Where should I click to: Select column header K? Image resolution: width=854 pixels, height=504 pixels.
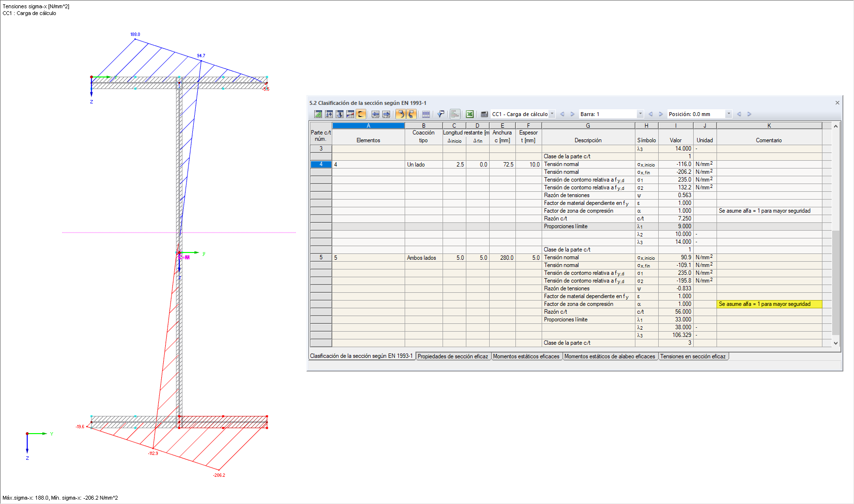769,126
